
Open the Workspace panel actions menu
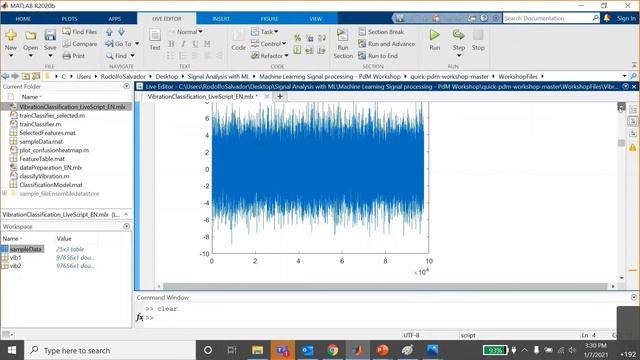click(x=127, y=226)
